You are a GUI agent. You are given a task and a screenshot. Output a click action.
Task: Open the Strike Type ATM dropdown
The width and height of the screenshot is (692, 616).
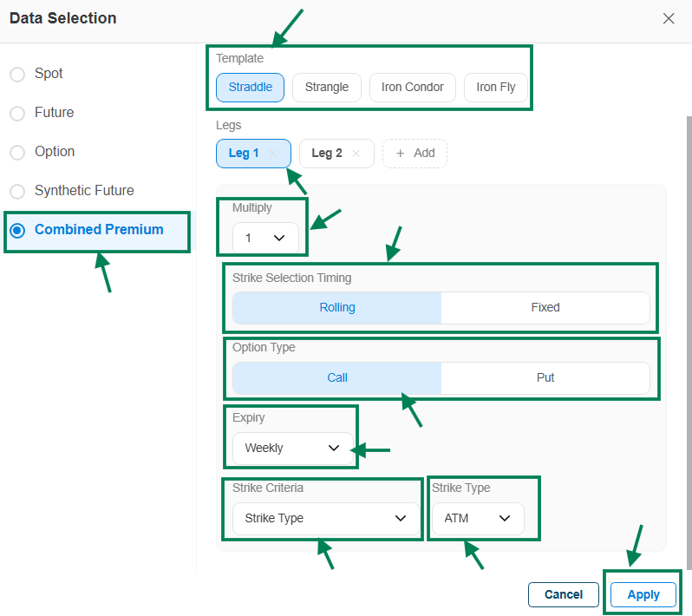coord(478,519)
